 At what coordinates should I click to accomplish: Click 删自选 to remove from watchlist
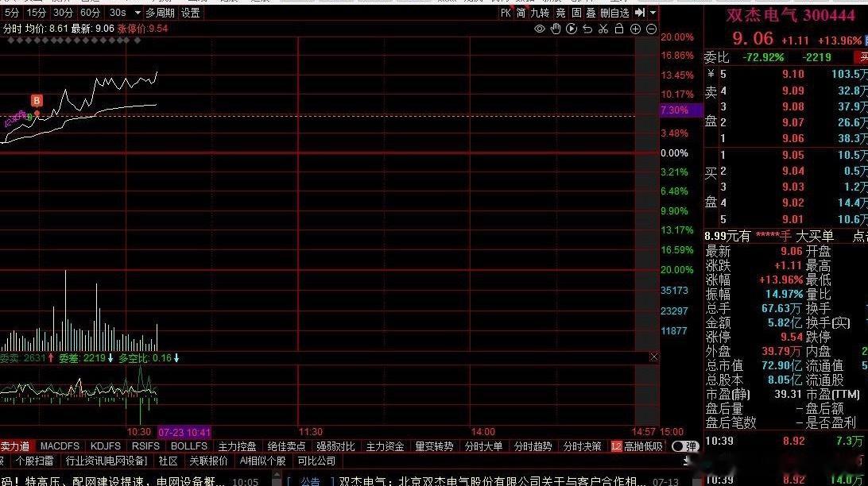[615, 13]
